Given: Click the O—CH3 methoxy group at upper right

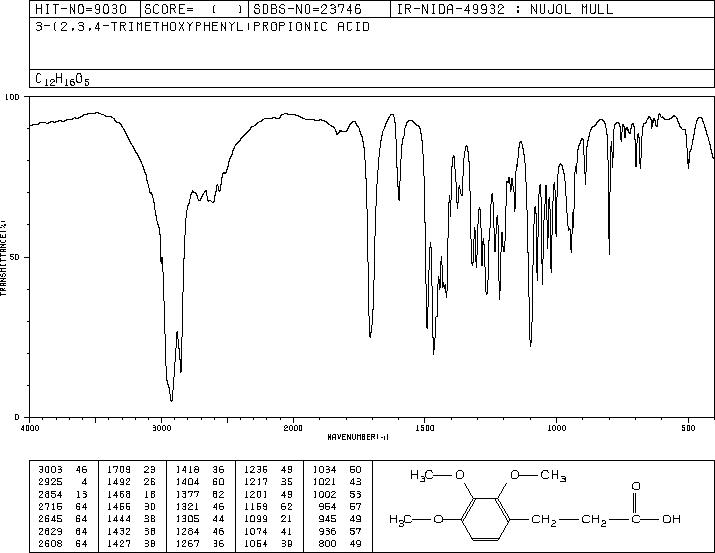Looking at the screenshot, I should pos(538,476).
